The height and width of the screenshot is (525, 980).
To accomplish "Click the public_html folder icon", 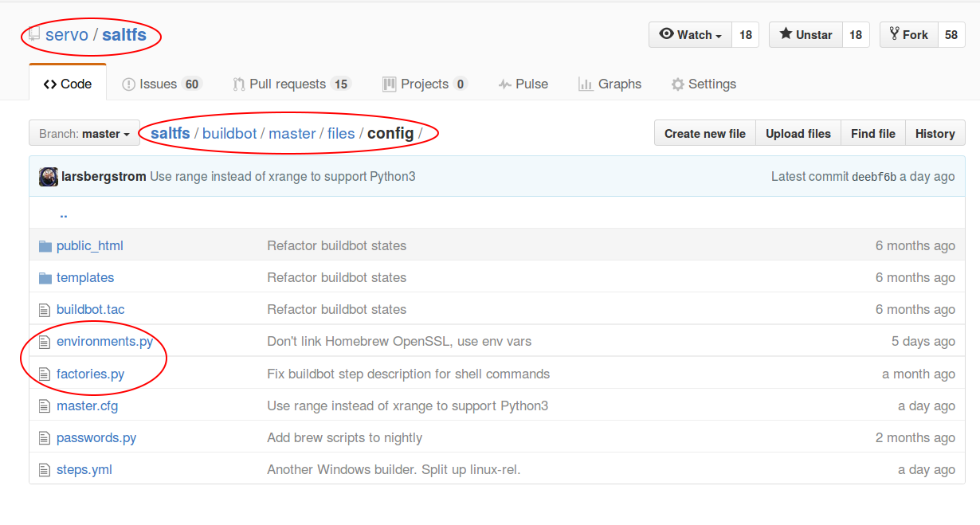I will coord(45,245).
